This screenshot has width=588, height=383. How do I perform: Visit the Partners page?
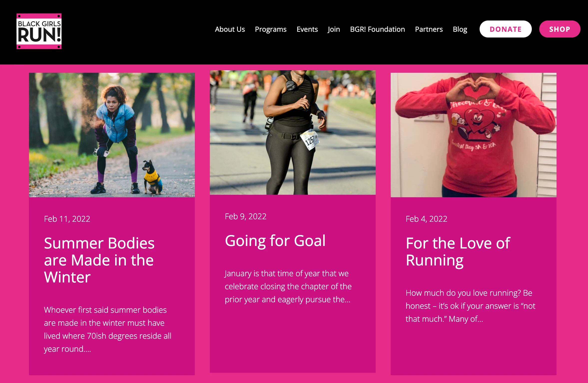429,29
